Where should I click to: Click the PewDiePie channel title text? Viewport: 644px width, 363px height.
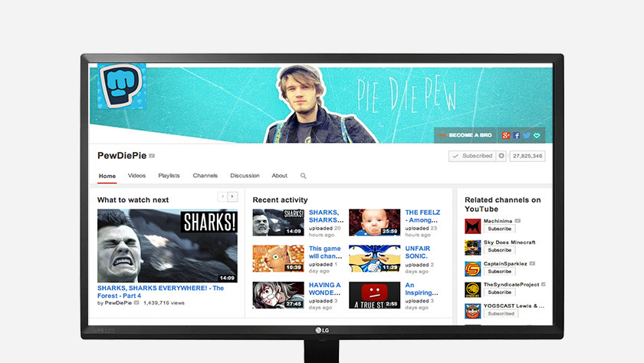pyautogui.click(x=122, y=156)
